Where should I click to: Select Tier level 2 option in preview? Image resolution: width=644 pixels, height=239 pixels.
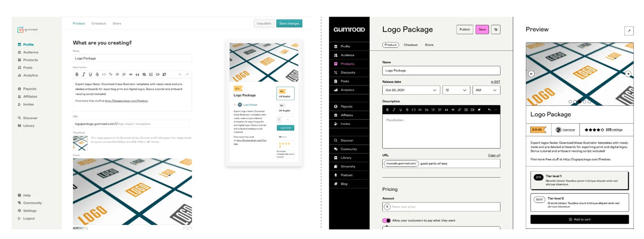point(579,202)
